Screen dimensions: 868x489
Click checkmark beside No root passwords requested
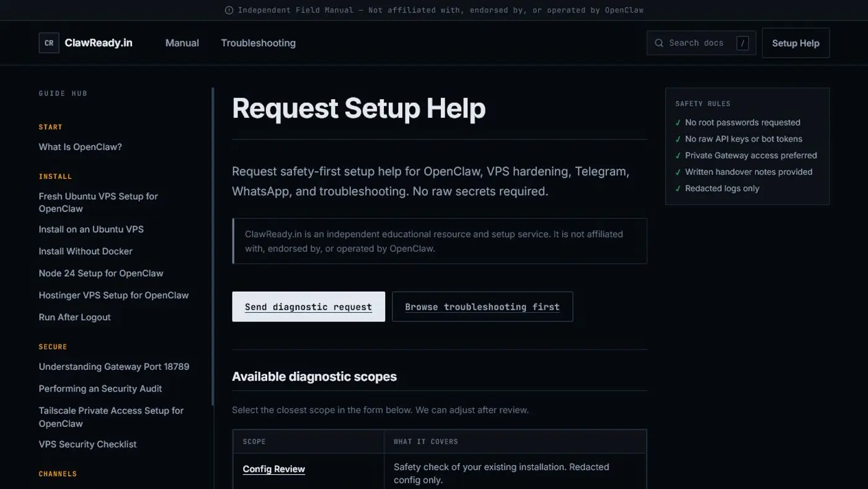coord(678,123)
